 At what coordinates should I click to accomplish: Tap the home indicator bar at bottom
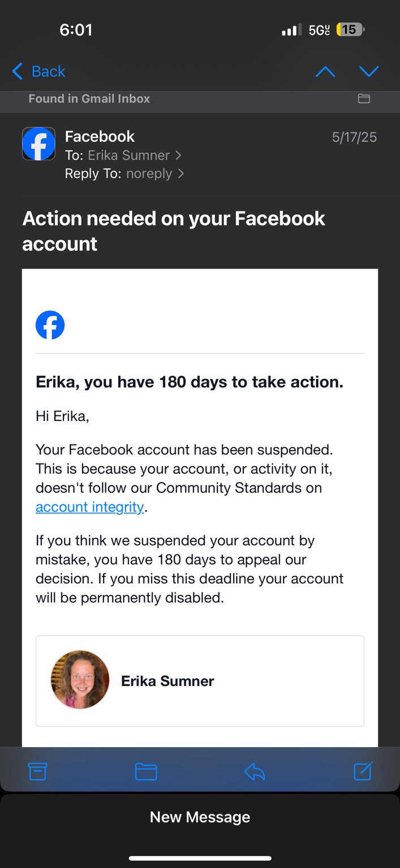tap(200, 858)
